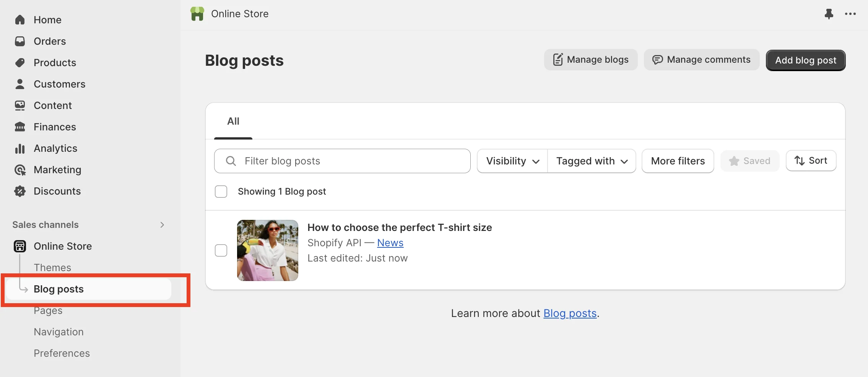Click the Add blog post button
The image size is (868, 377).
coord(806,60)
